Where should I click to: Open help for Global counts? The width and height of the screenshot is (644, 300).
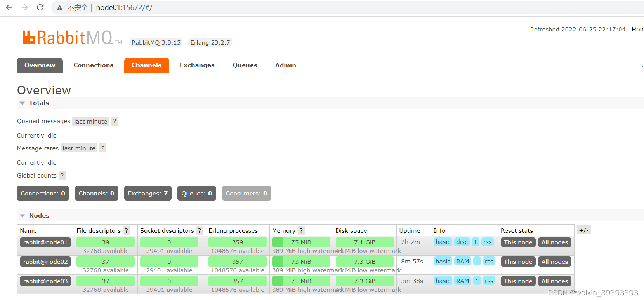(x=62, y=176)
